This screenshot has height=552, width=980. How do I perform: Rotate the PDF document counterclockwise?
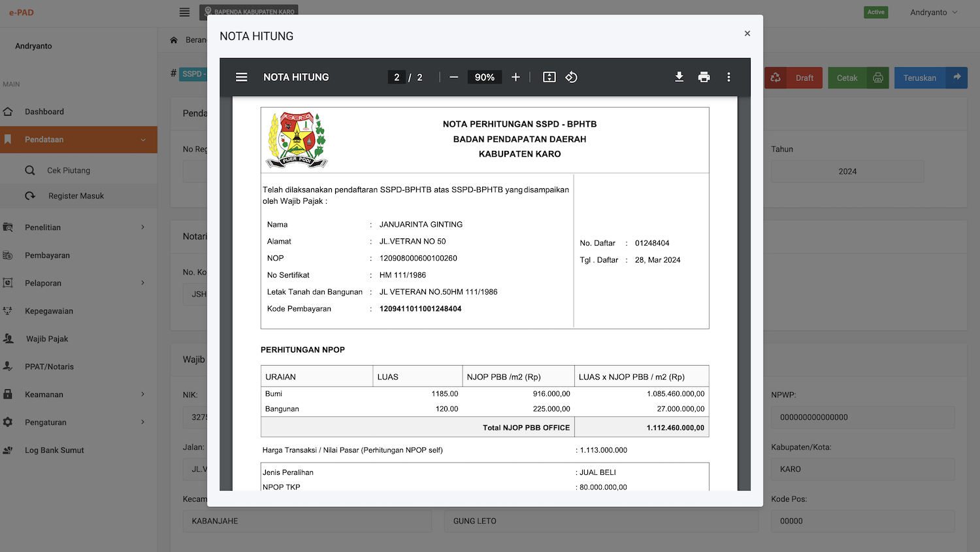click(x=571, y=77)
